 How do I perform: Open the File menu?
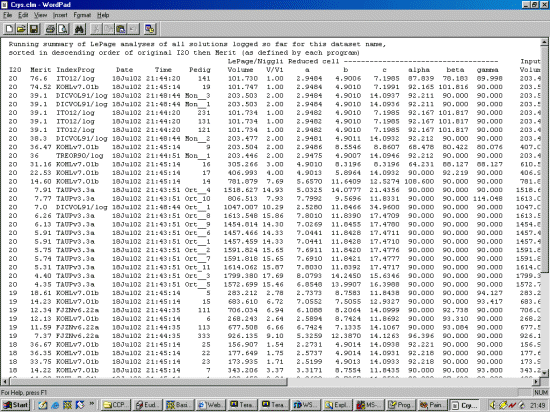[x=7, y=15]
